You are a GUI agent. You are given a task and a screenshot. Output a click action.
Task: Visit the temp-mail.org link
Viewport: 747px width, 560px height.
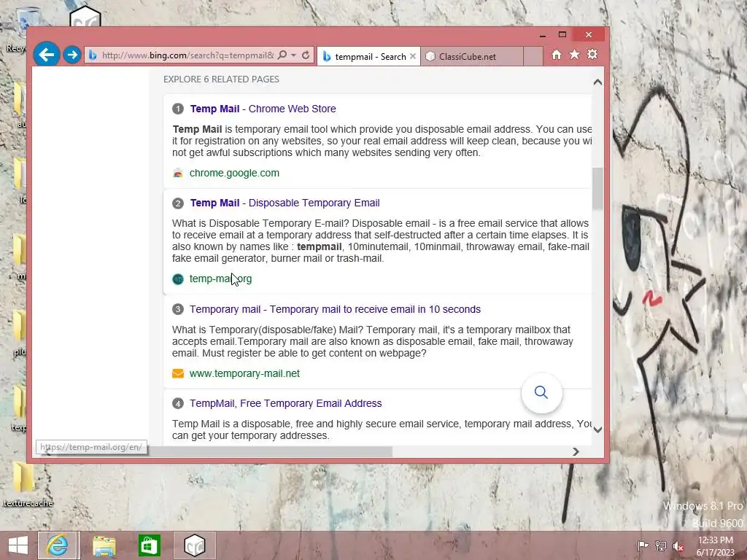point(220,279)
